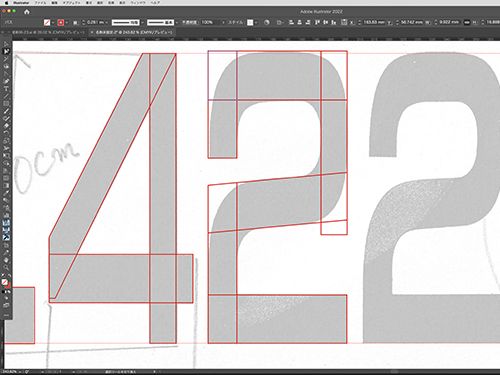
Task: Select the Direct Selection tool
Action: point(6,51)
